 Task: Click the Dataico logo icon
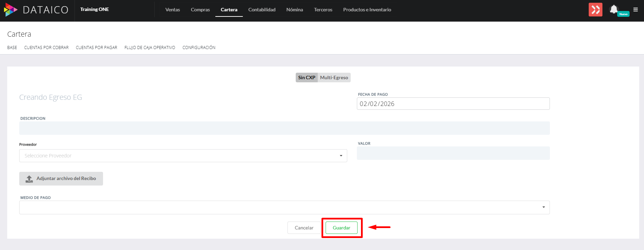10,10
